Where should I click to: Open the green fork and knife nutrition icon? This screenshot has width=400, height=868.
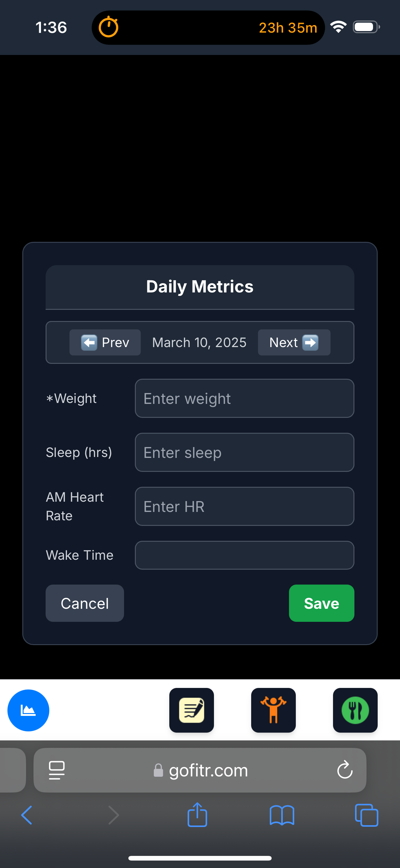[x=355, y=710]
